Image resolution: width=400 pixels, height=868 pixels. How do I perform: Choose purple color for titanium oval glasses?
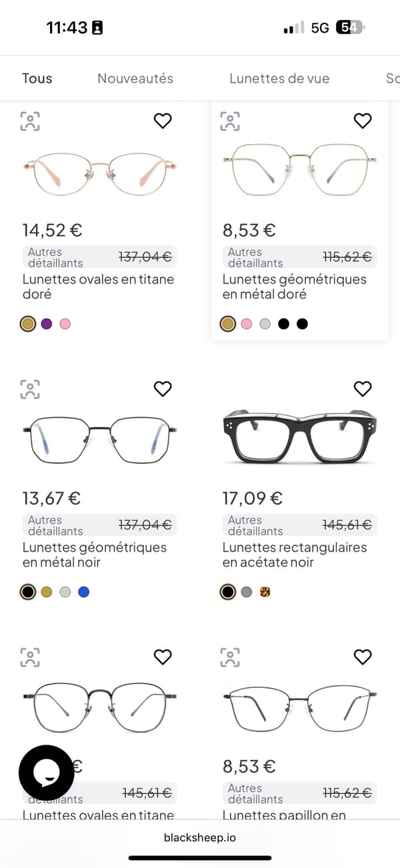click(47, 324)
